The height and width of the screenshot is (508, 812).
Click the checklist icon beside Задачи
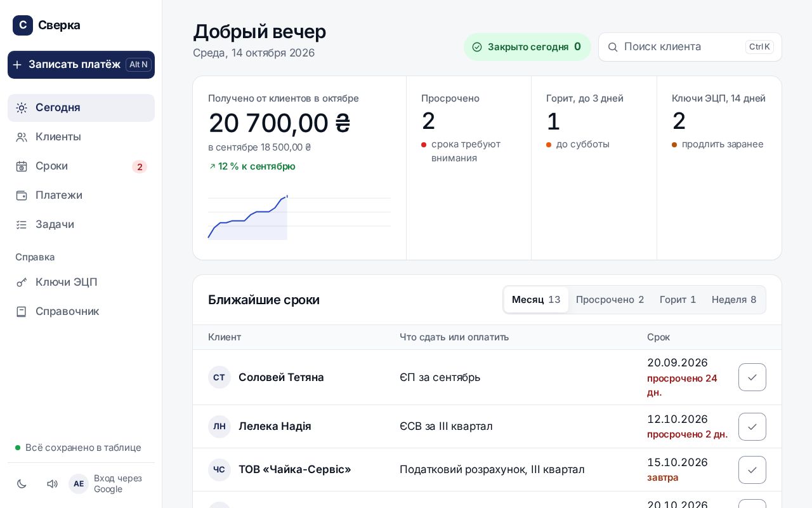[x=22, y=225]
